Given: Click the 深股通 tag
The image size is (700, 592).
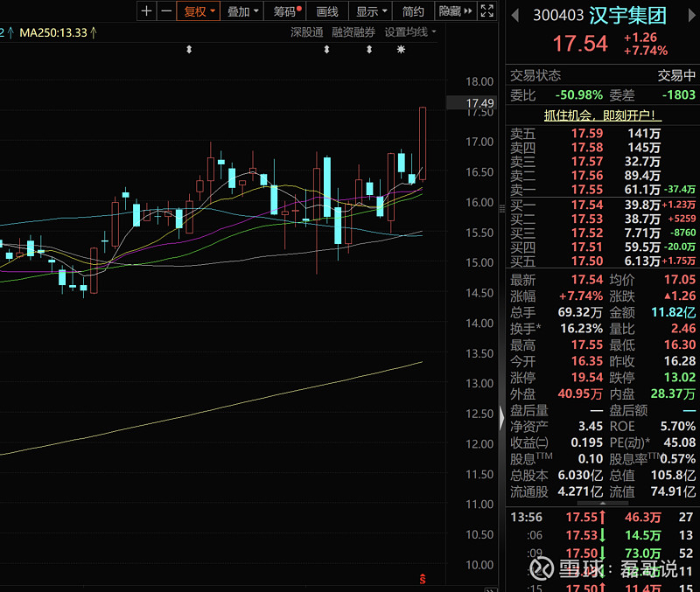Looking at the screenshot, I should [307, 32].
